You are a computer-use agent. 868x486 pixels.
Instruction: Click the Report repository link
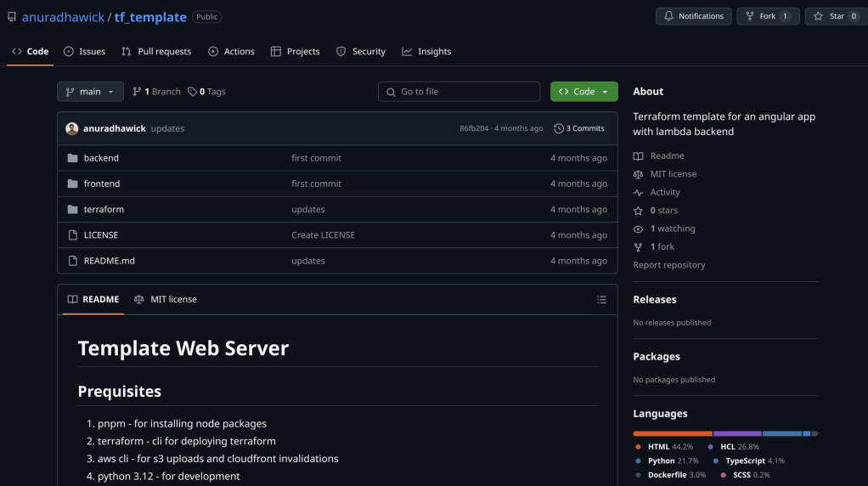point(668,265)
